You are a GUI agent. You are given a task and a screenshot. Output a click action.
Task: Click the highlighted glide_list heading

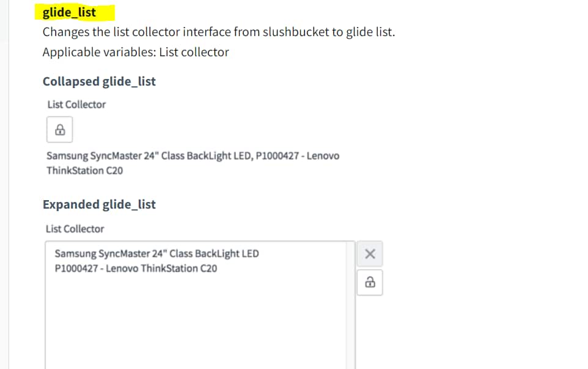pos(70,12)
